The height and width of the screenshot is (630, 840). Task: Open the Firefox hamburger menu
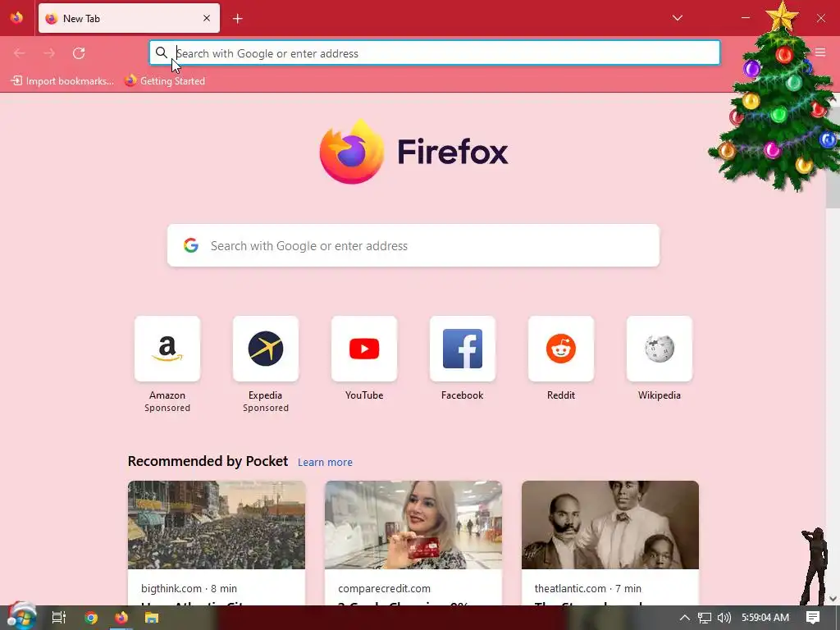(820, 52)
